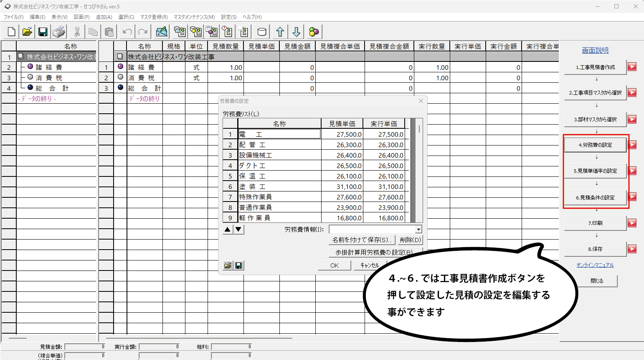Click the white cylinder toolbar icon
Image resolution: width=644 pixels, height=360 pixels.
point(262,32)
